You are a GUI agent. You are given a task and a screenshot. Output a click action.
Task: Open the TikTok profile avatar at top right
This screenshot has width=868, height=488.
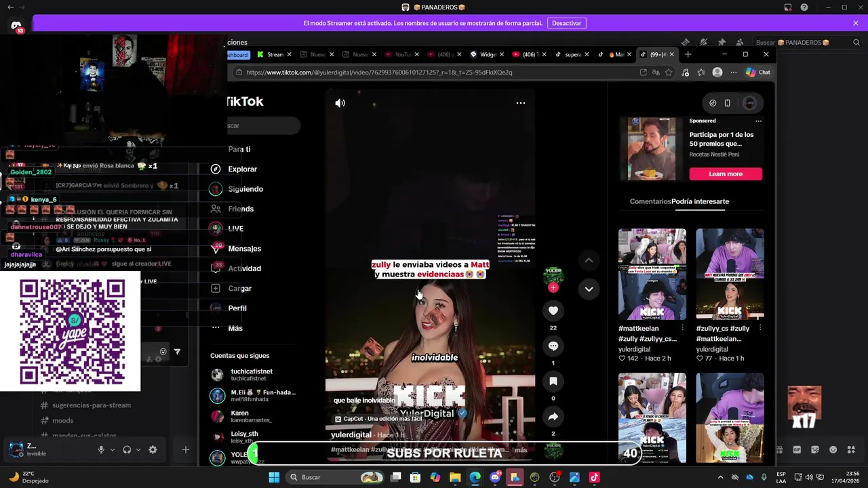tap(749, 103)
